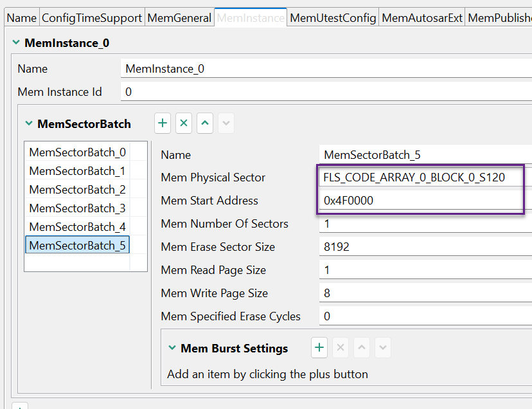Click the Mem Read Page Size label
532x409 pixels.
(x=213, y=270)
